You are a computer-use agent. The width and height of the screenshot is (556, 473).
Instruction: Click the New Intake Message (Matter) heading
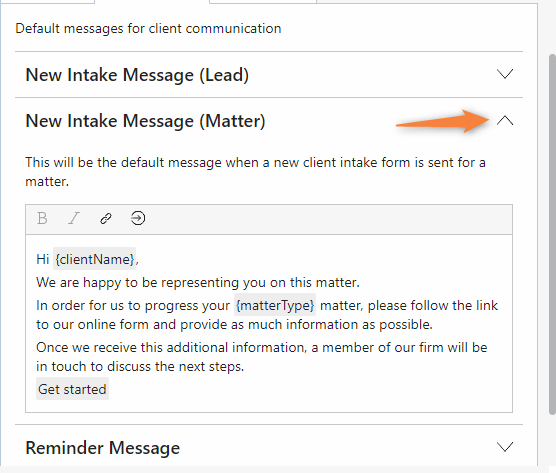(x=145, y=121)
